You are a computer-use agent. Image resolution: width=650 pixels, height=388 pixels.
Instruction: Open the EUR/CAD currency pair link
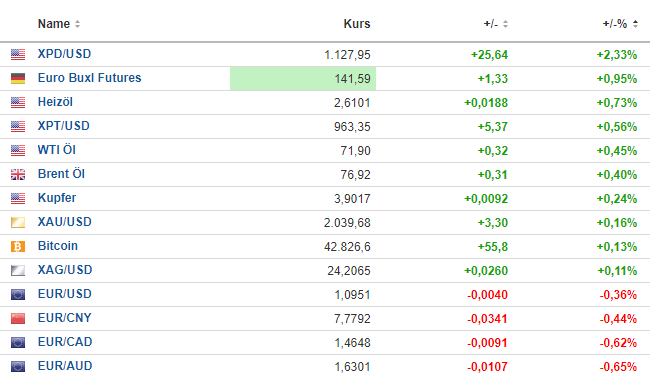click(x=65, y=342)
